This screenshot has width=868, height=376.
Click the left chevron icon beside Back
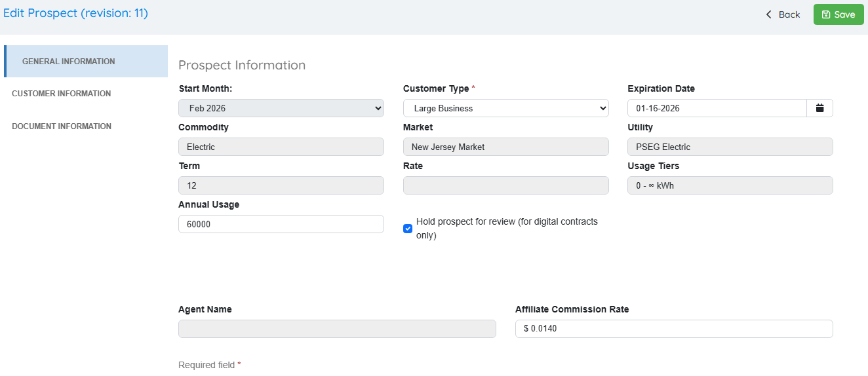769,14
